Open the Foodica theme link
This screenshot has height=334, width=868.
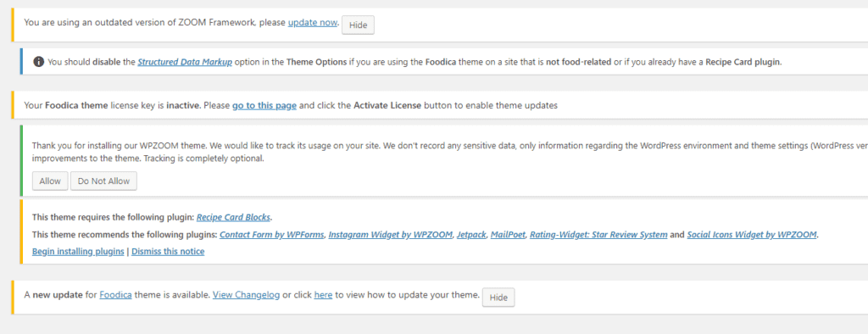pyautogui.click(x=115, y=295)
